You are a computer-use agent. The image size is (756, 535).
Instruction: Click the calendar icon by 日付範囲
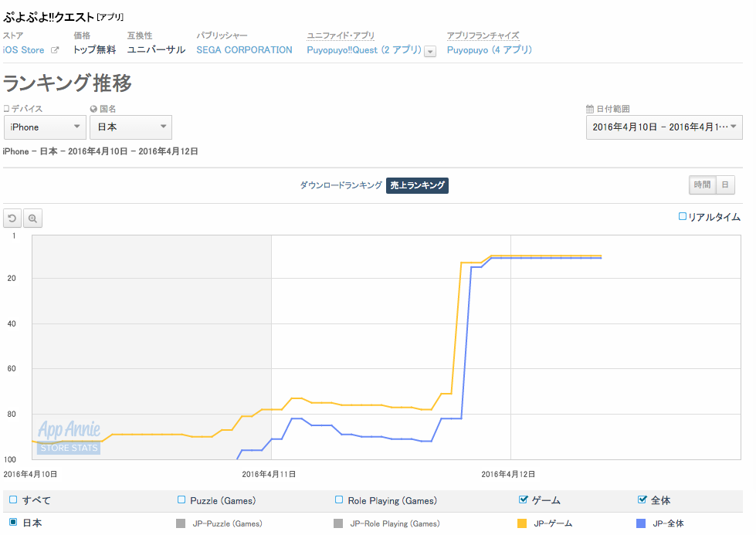590,109
